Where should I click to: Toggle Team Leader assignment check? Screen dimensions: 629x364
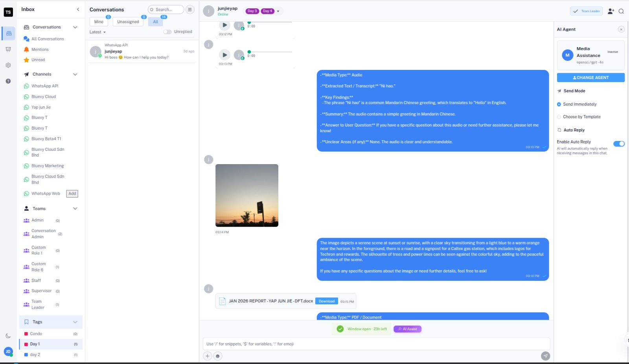pos(587,11)
